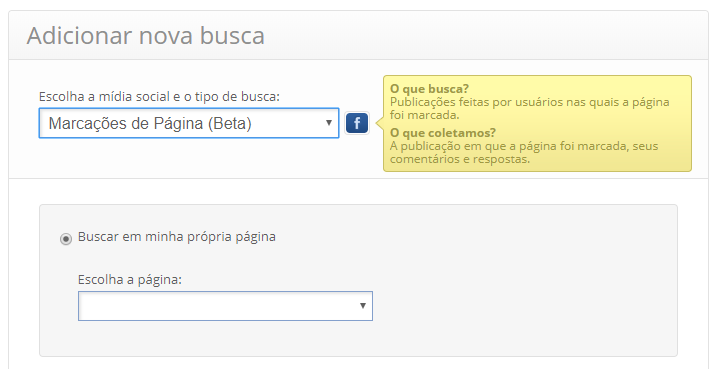
Task: Click the header bar right of the title
Action: (485, 36)
